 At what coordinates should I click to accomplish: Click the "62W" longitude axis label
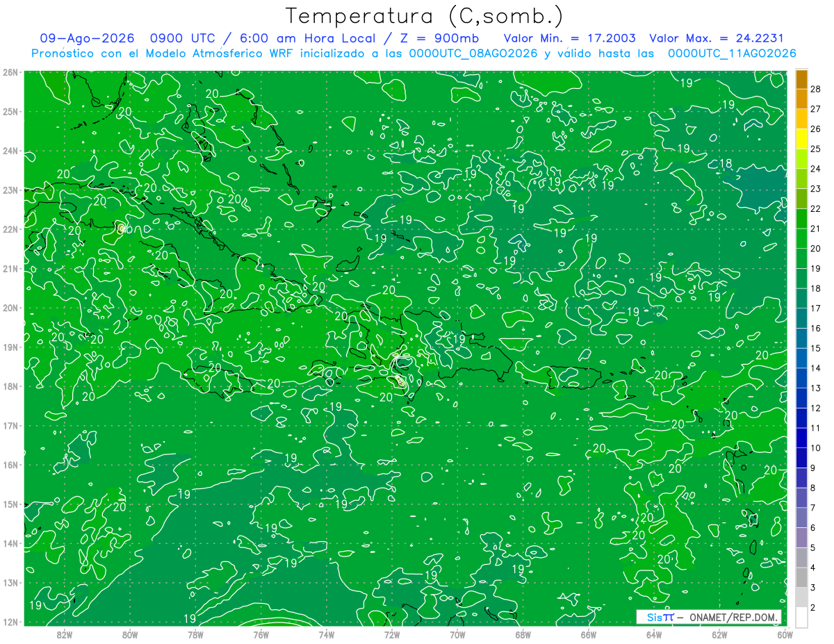(x=720, y=634)
